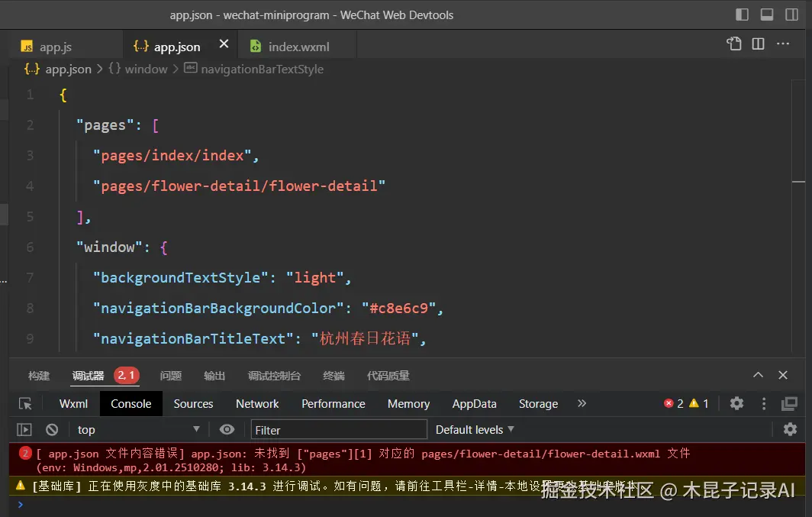
Task: Click the red error count indicator
Action: pos(674,403)
